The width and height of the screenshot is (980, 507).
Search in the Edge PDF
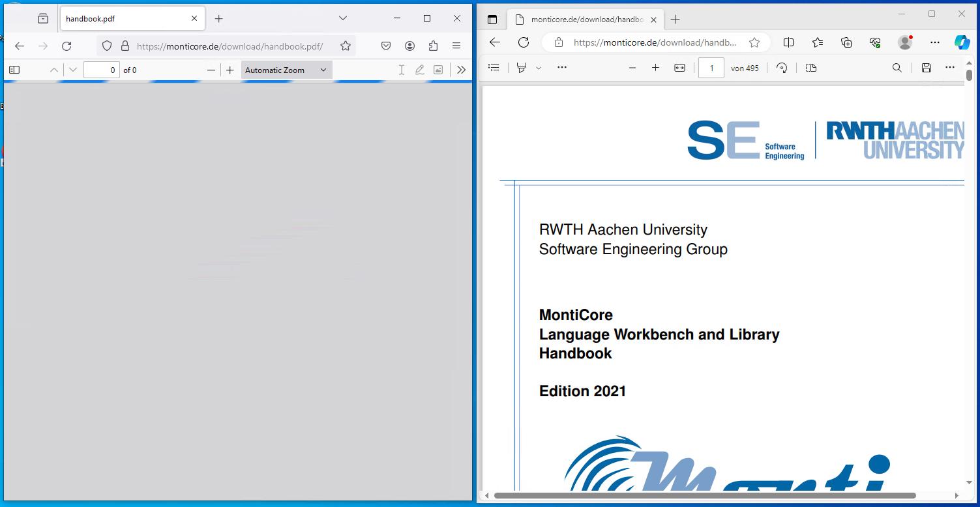click(x=897, y=68)
